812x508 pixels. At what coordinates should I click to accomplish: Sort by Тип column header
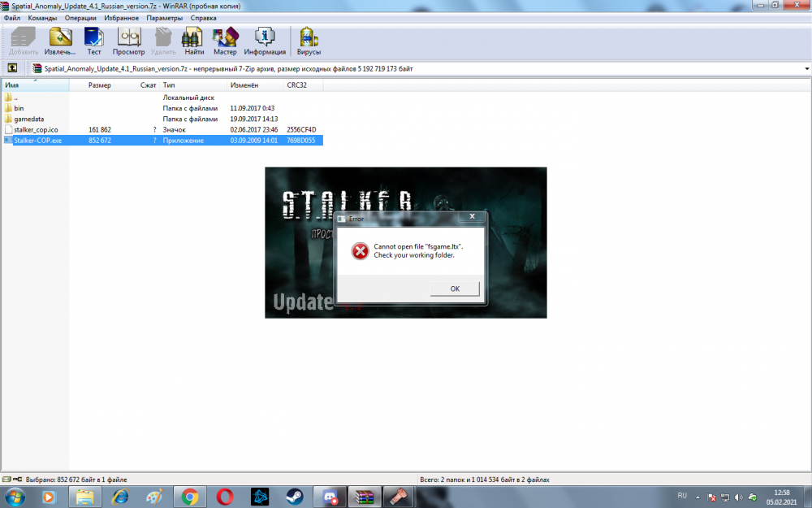(x=193, y=85)
